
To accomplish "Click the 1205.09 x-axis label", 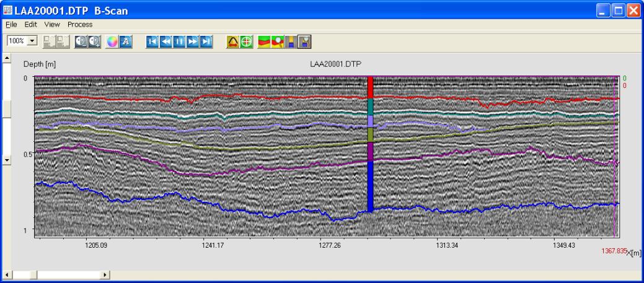I will tap(96, 246).
